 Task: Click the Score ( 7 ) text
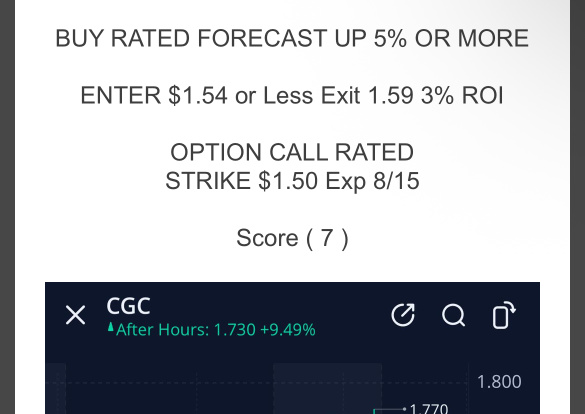pos(292,238)
